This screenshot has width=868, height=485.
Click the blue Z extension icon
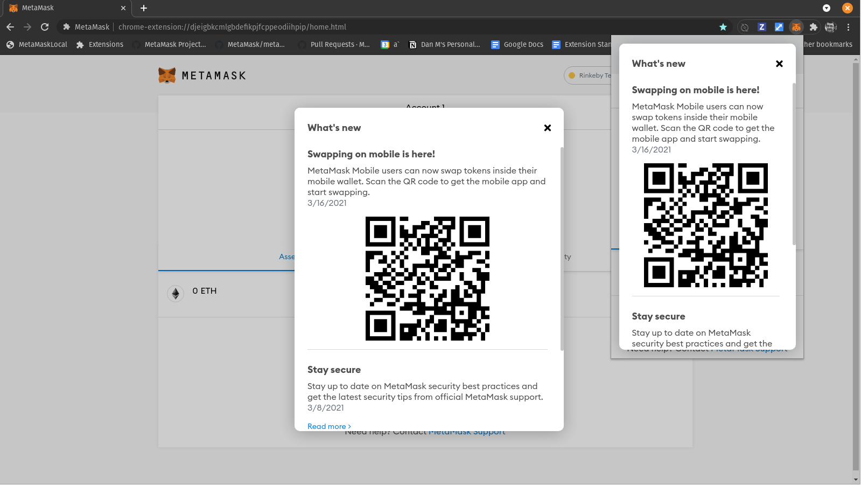point(762,27)
